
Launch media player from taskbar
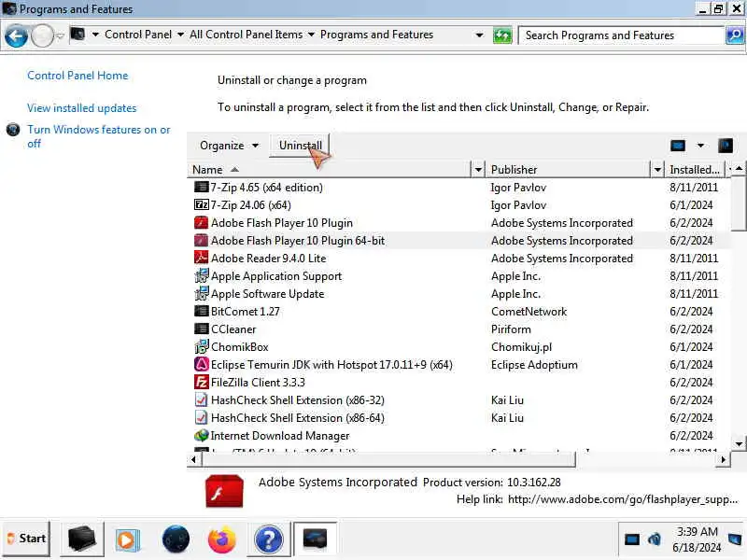tap(126, 540)
